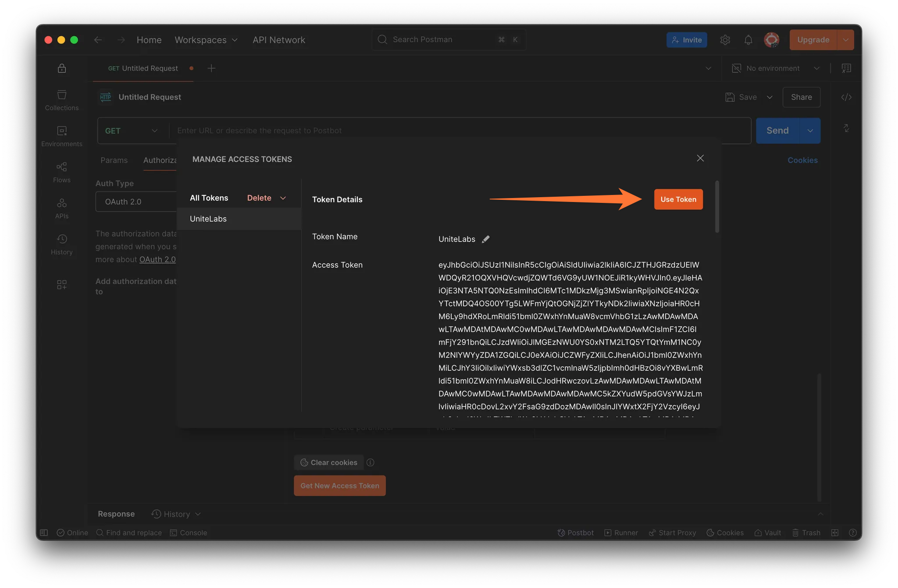
Task: Switch to the Params tab
Action: pos(114,160)
